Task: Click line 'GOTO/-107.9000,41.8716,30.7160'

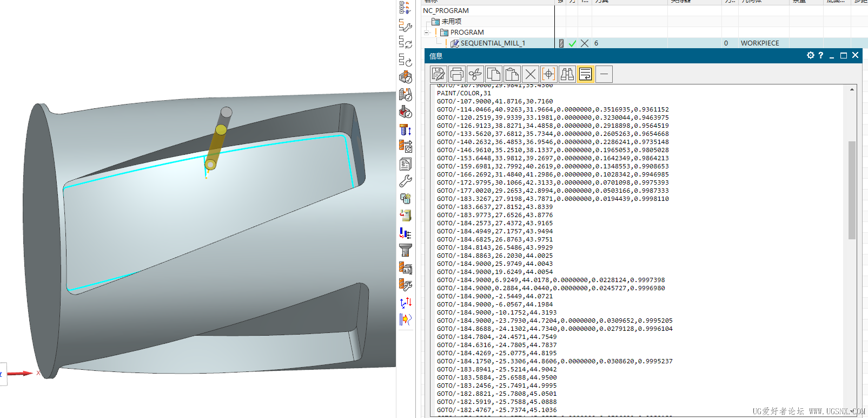Action: [x=495, y=101]
